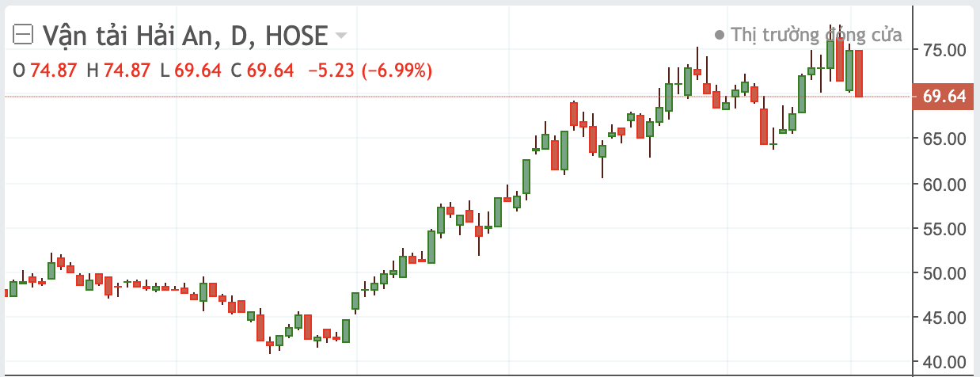Click the 50.00 price axis label
The image size is (980, 377).
tap(944, 273)
